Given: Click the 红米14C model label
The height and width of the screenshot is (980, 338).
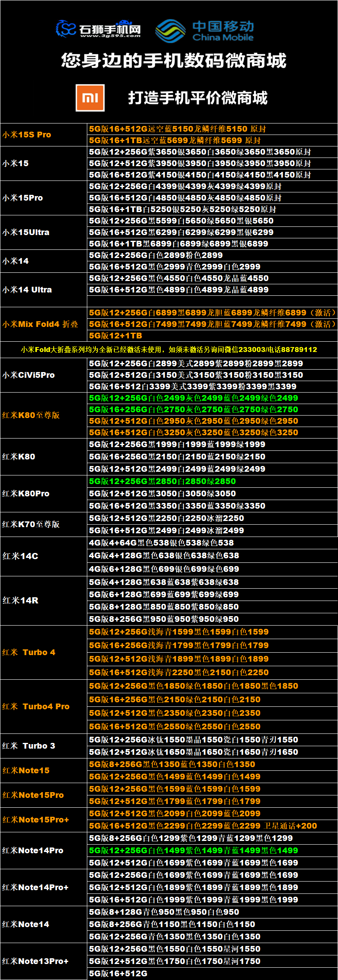Looking at the screenshot, I should coord(20,556).
